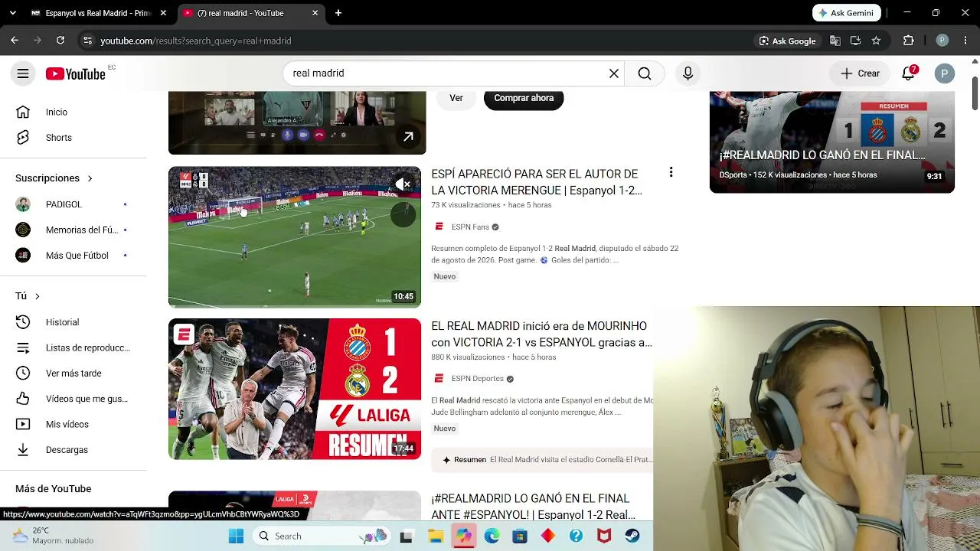The image size is (980, 551).
Task: Open McAfee from the taskbar
Action: point(604,536)
